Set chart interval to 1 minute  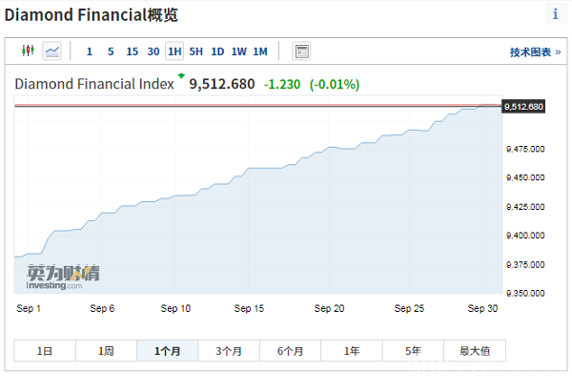click(90, 52)
